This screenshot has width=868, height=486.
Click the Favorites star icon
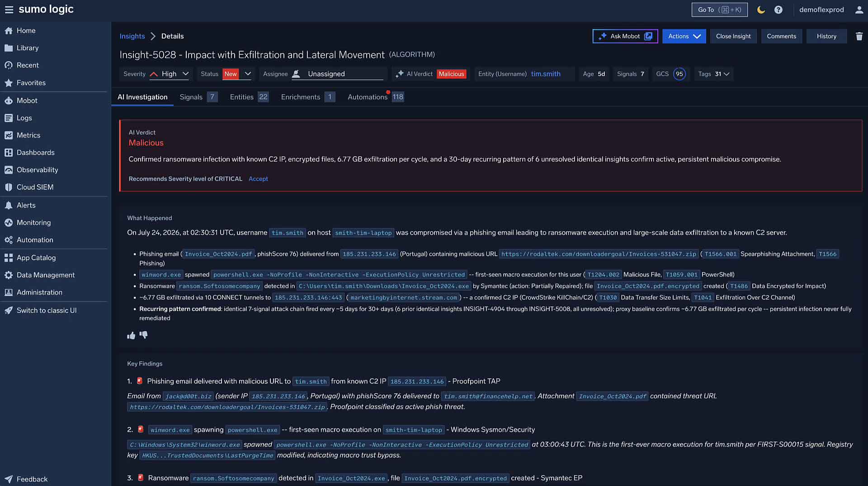pyautogui.click(x=9, y=83)
